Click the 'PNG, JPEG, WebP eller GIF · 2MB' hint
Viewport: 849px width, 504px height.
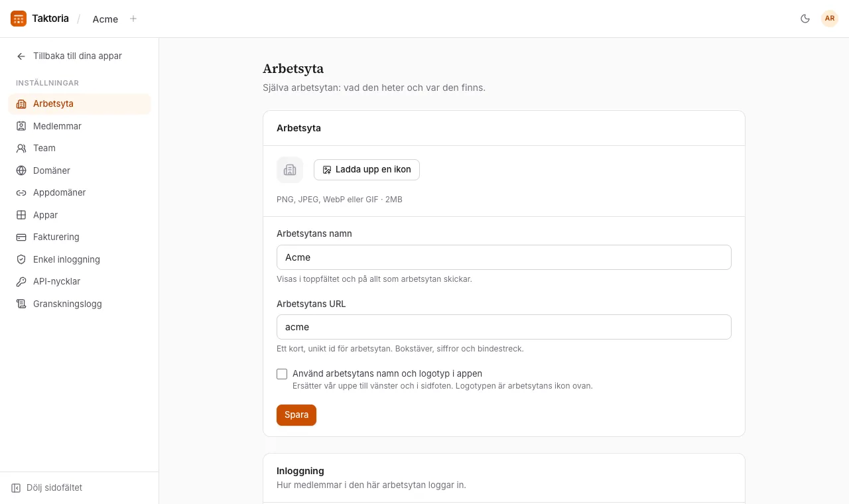(x=340, y=200)
